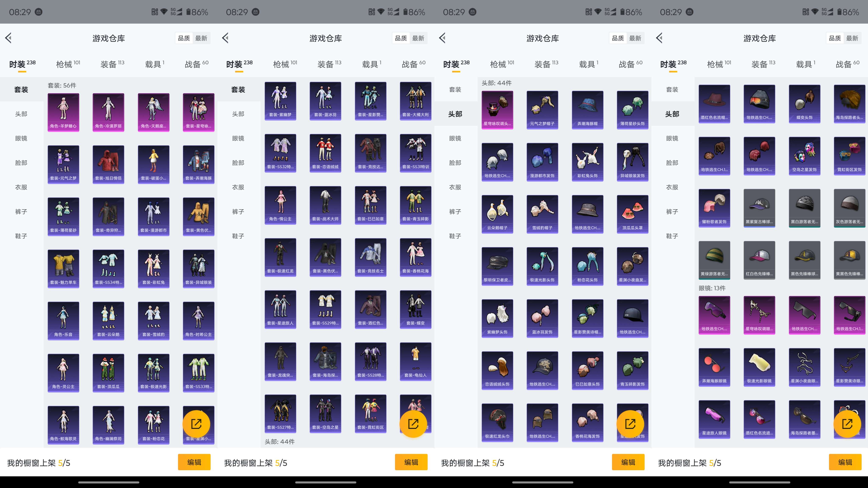Select the 套装-蝶变 outfit thumbnail
The width and height of the screenshot is (868, 488).
point(416,309)
